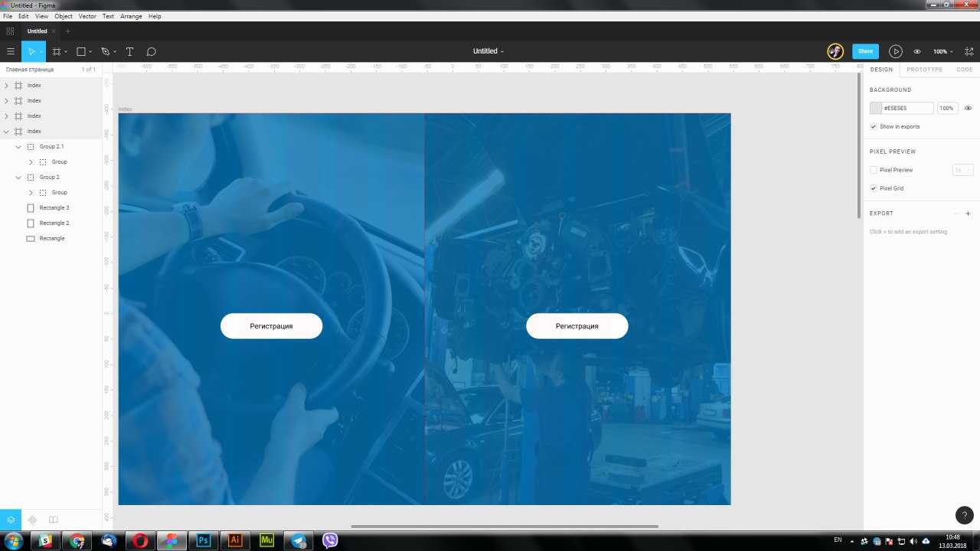Click the horizontal canvas scrollbar

click(505, 527)
